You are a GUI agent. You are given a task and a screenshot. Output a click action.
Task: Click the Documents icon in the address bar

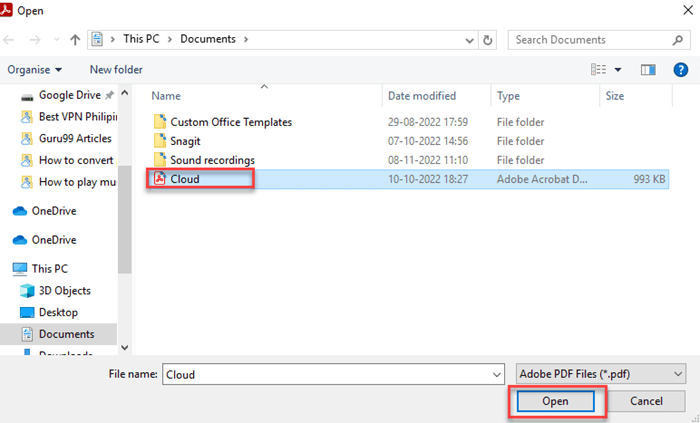[97, 39]
